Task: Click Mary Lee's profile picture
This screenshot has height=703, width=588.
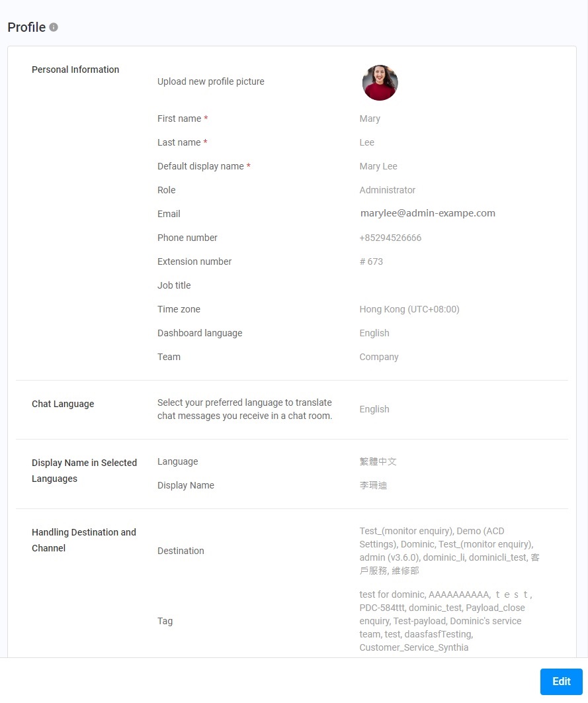Action: coord(380,83)
